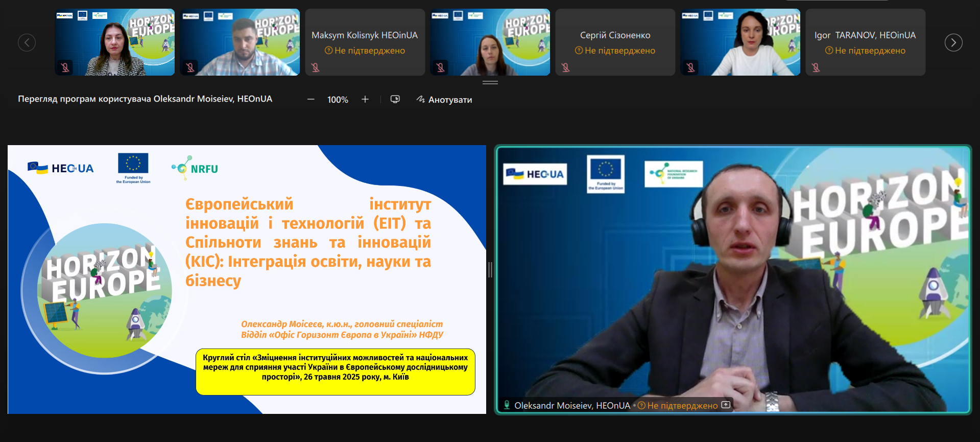Viewport: 980px width, 442px height.
Task: Click the sharing title 'Перегляд програм користувача' text
Action: pyautogui.click(x=145, y=99)
